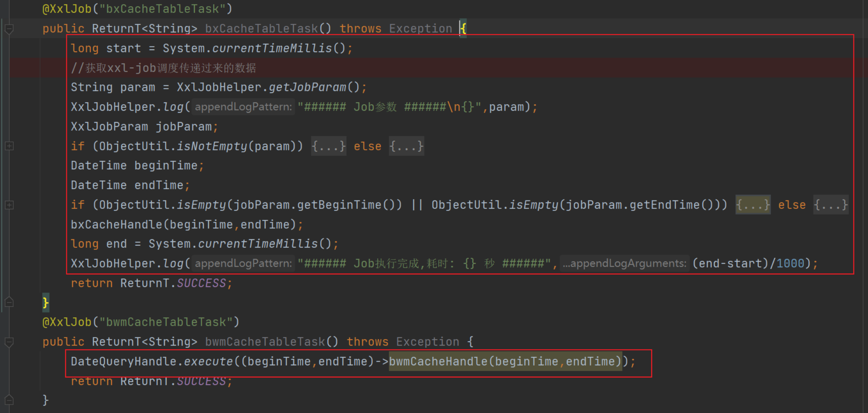This screenshot has height=413, width=868.
Task: Collapse the bxCacheTableTask method fold marker
Action: (9, 29)
